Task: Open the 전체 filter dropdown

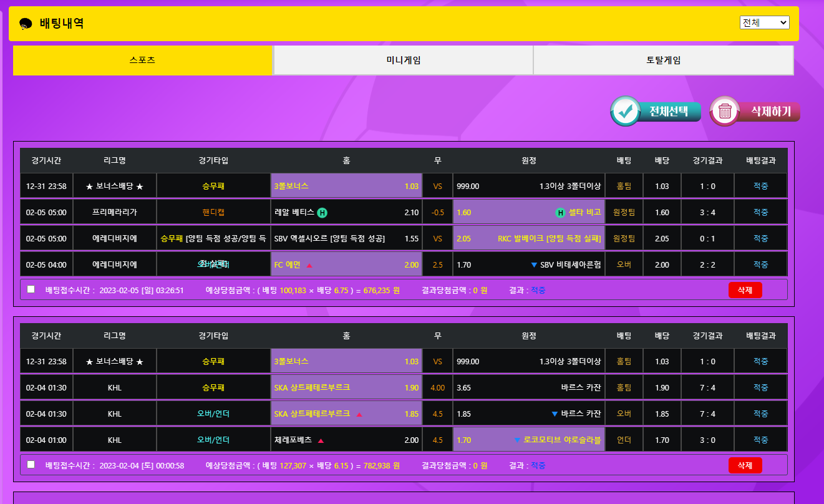Action: coord(764,22)
